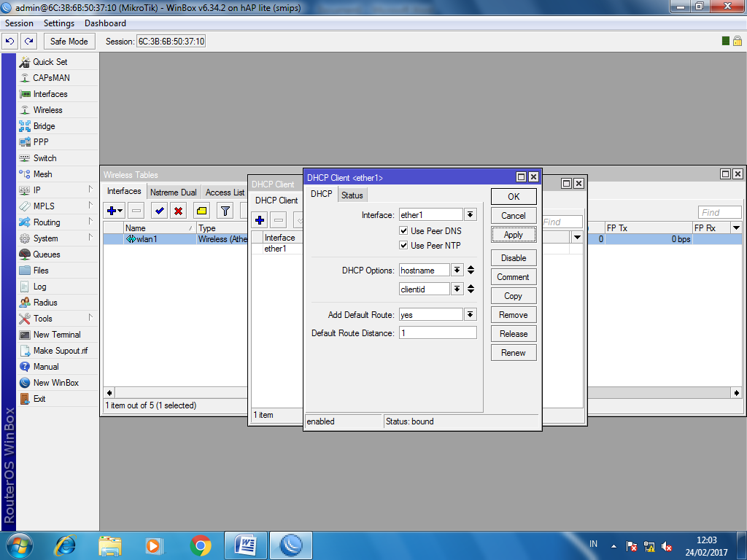Open Wireless in the sidebar

point(47,110)
